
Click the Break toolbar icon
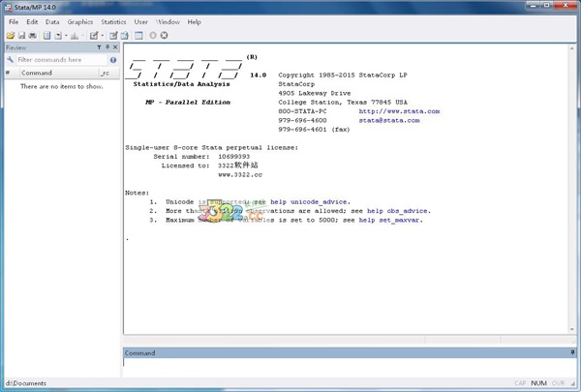coord(164,35)
